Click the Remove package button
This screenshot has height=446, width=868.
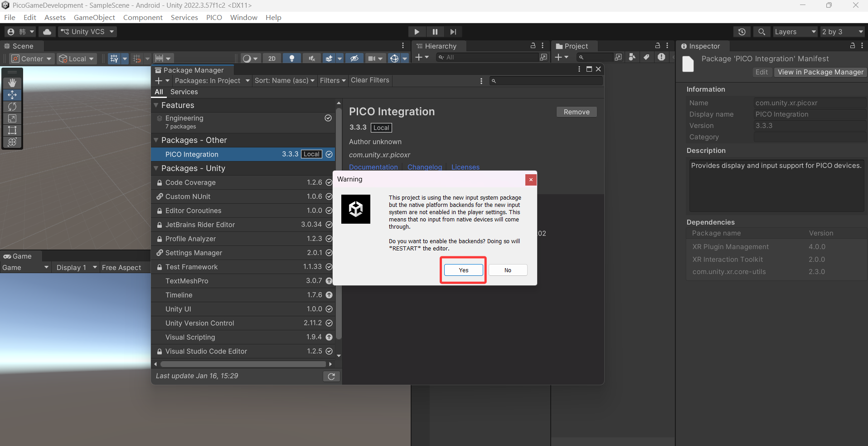(x=577, y=112)
